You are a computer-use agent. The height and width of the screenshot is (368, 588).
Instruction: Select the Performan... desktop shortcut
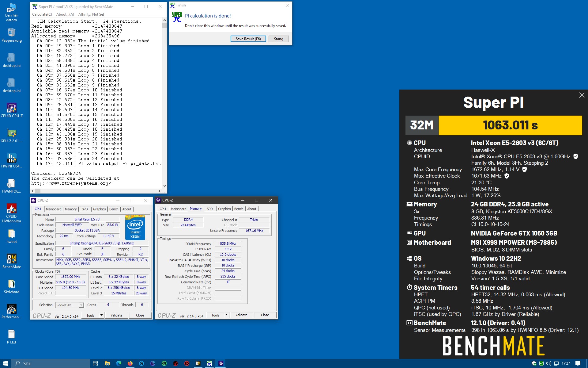tap(11, 312)
